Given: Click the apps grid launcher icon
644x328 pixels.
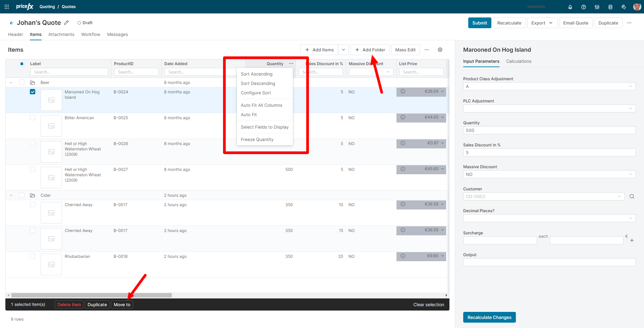Looking at the screenshot, I should [x=7, y=7].
